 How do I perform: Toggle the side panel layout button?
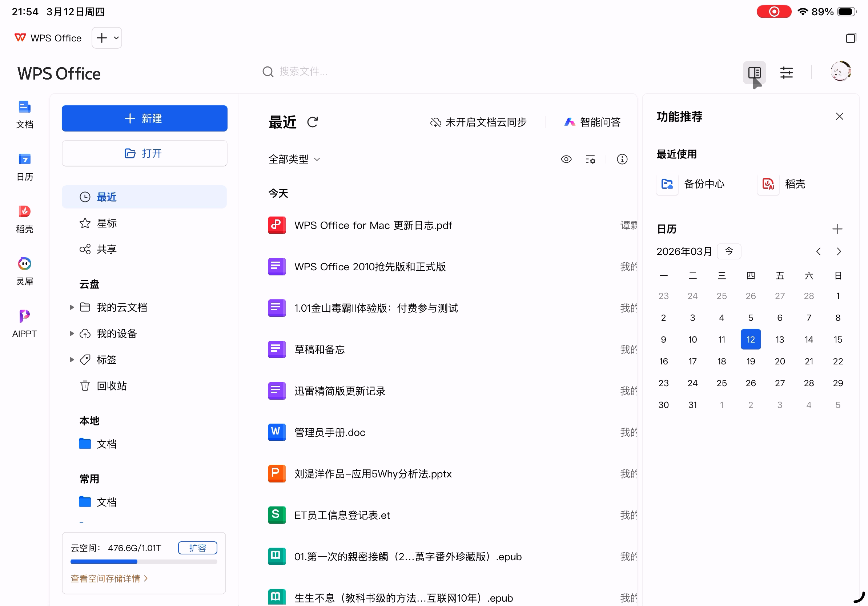pos(754,72)
